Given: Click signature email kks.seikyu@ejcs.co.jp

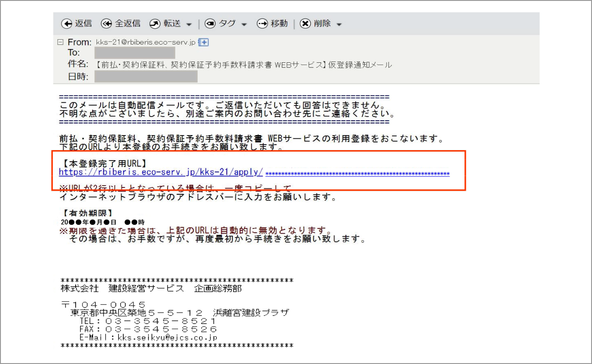Looking at the screenshot, I should tap(167, 338).
